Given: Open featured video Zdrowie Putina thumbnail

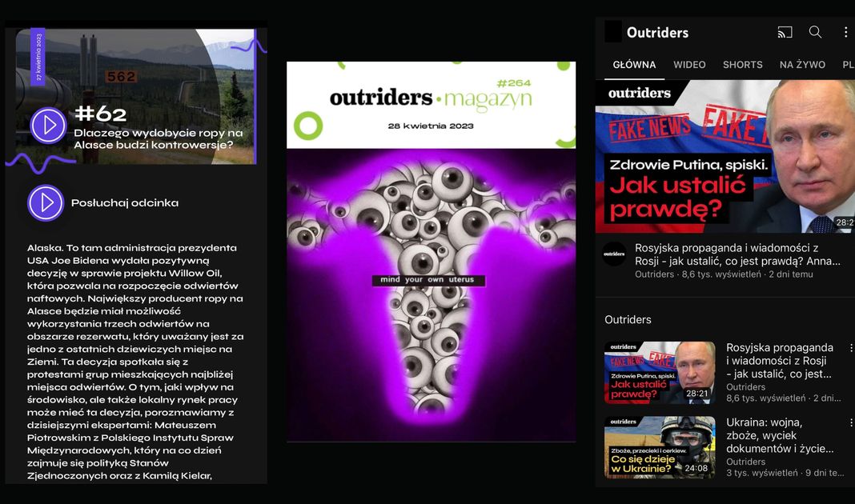Looking at the screenshot, I should pos(725,156).
